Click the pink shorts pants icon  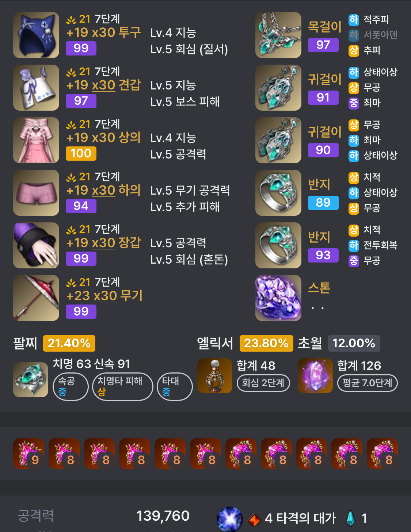point(36,193)
